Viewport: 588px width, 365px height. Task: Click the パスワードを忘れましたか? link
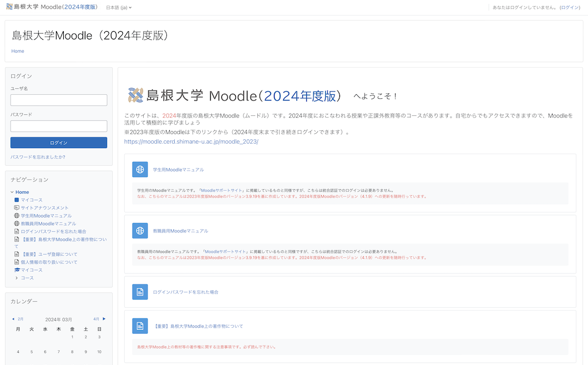tap(38, 157)
